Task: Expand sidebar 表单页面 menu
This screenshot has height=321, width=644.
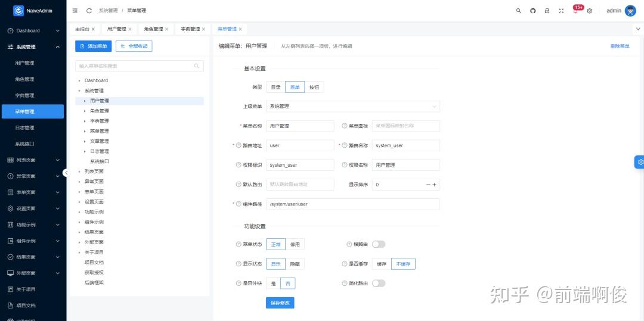Action: 33,192
